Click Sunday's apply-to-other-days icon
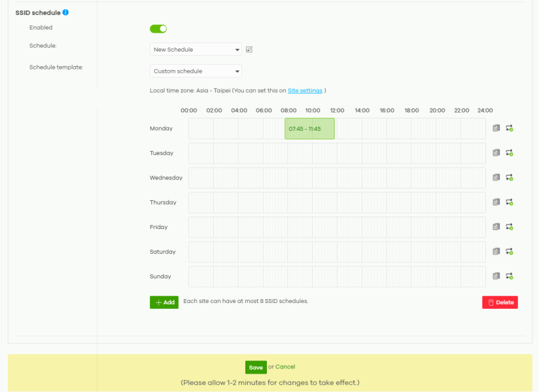 509,276
